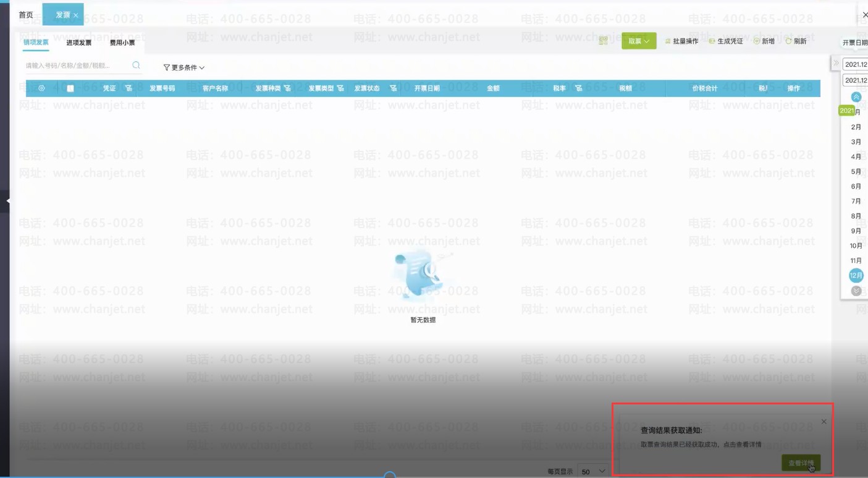This screenshot has height=478, width=868.
Task: Click 批量操作 button
Action: tap(681, 41)
